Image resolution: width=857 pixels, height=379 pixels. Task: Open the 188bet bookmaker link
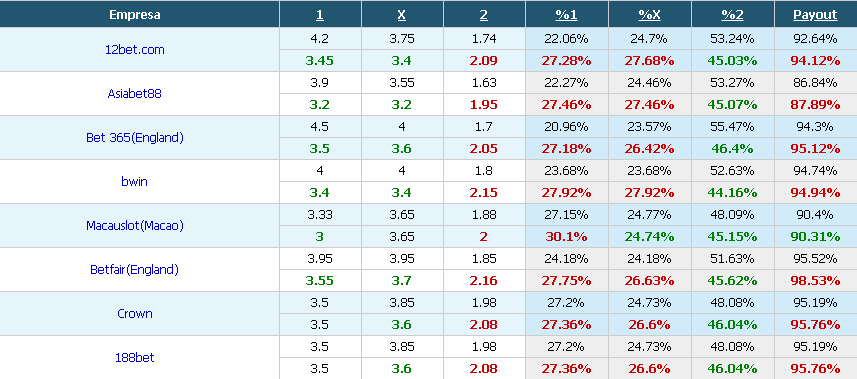(134, 358)
